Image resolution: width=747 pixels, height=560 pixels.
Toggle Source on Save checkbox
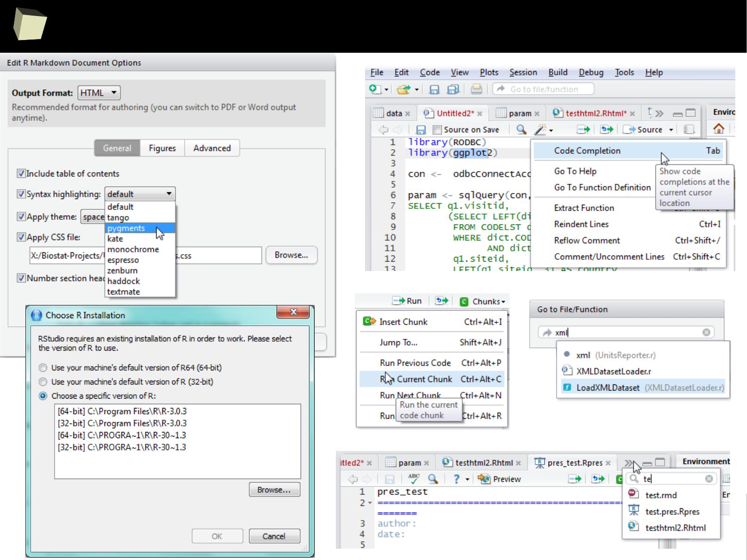[437, 130]
